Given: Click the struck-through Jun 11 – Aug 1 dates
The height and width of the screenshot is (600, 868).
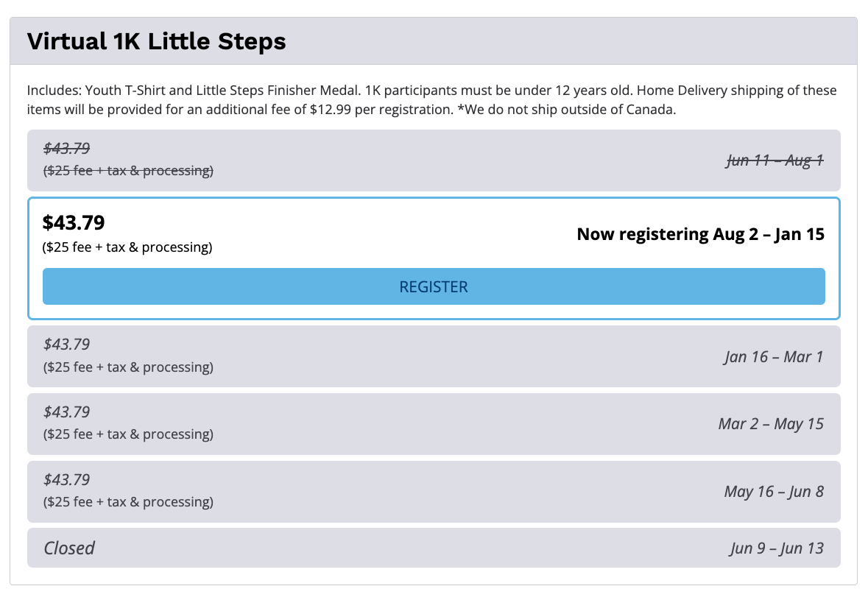Looking at the screenshot, I should click(x=775, y=160).
